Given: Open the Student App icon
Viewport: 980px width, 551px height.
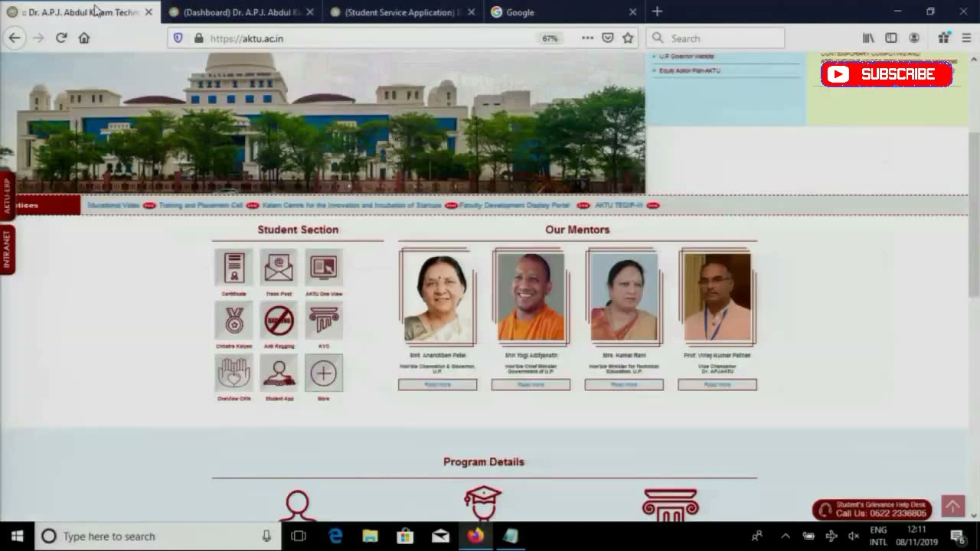Looking at the screenshot, I should 279,373.
